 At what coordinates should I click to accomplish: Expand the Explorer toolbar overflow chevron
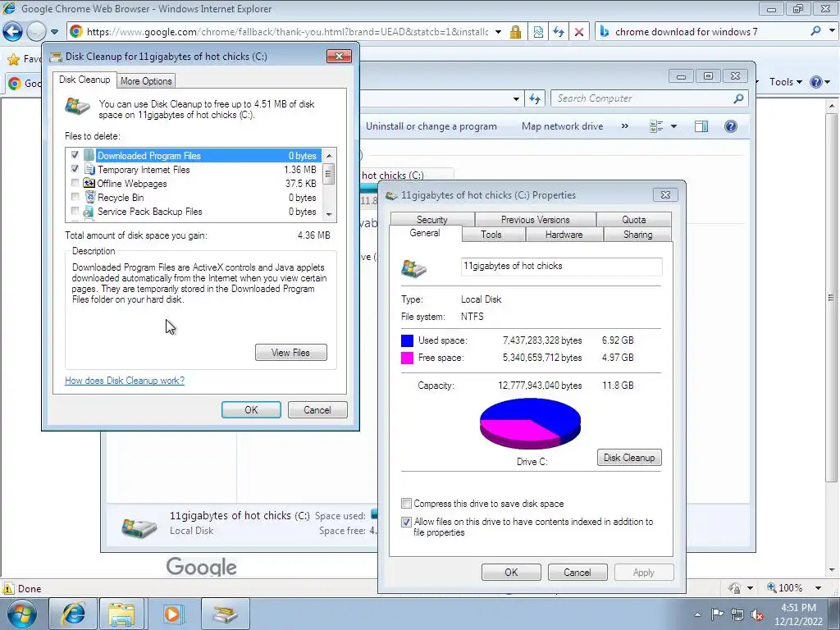point(624,126)
